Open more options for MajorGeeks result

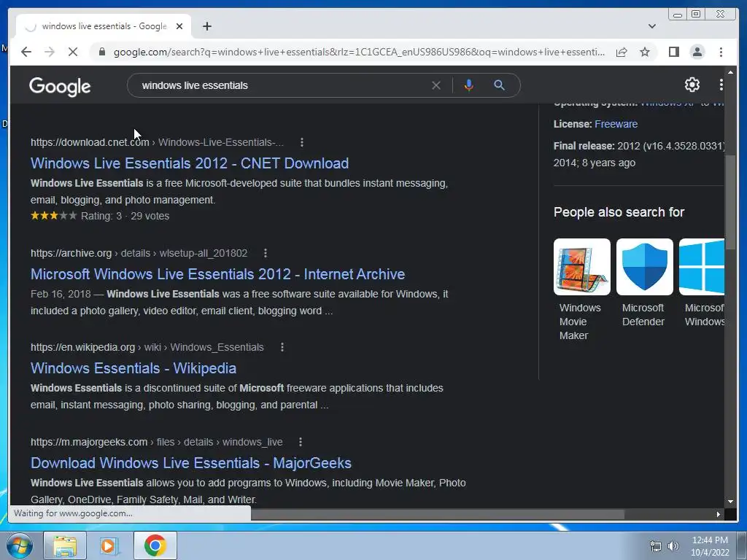point(300,442)
